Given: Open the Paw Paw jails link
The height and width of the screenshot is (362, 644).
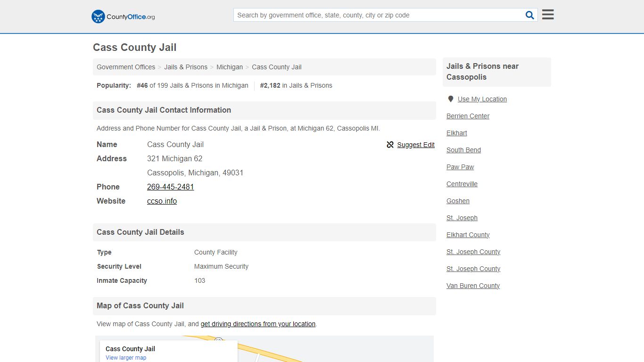Looking at the screenshot, I should 460,167.
